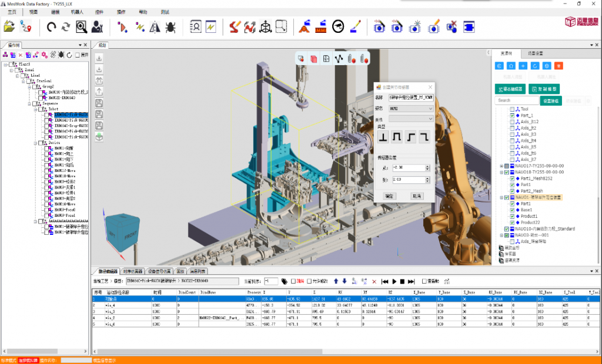Select the rising-edge step type button
This screenshot has width=602, height=364.
pyautogui.click(x=410, y=137)
